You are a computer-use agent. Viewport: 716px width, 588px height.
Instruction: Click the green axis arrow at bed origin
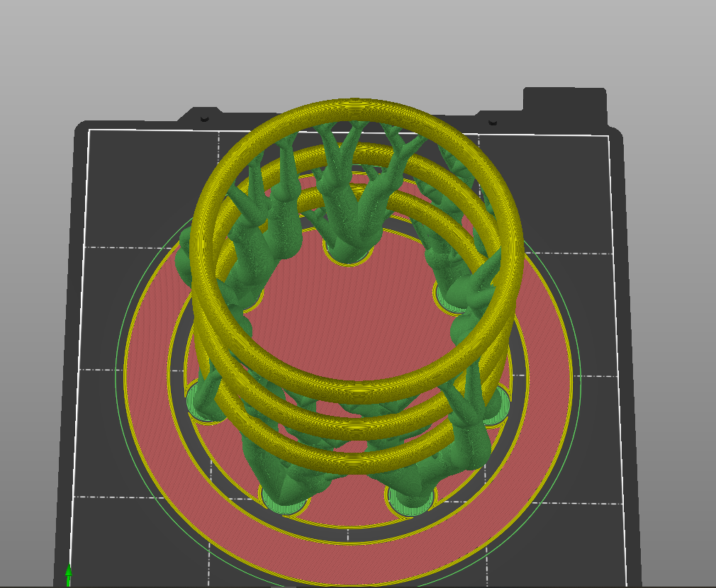pos(69,575)
